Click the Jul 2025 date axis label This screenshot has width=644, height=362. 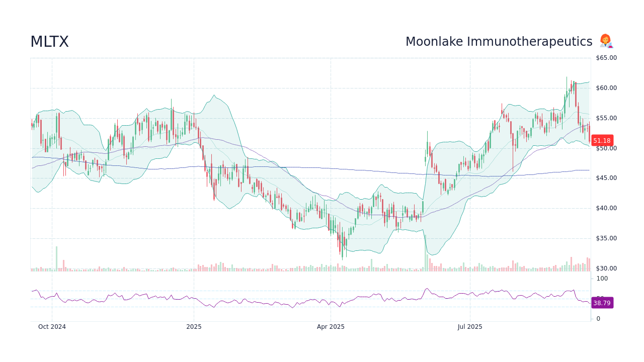(x=470, y=327)
